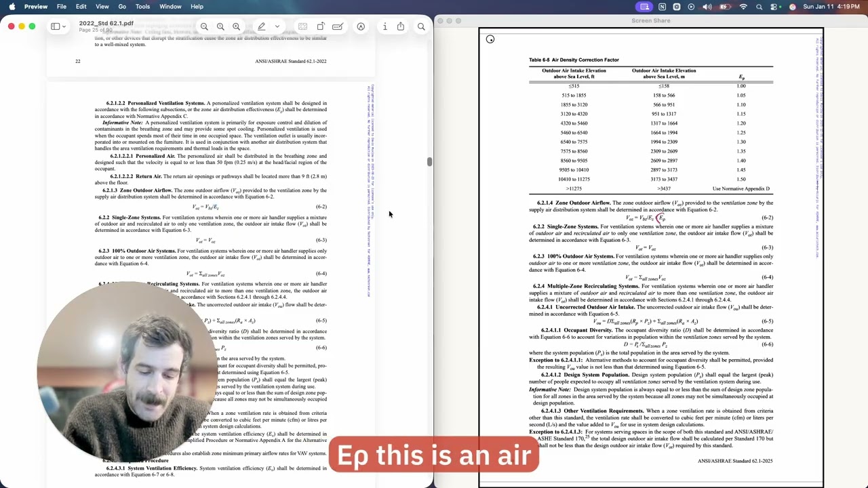
Task: Open the Help menu
Action: pos(197,7)
